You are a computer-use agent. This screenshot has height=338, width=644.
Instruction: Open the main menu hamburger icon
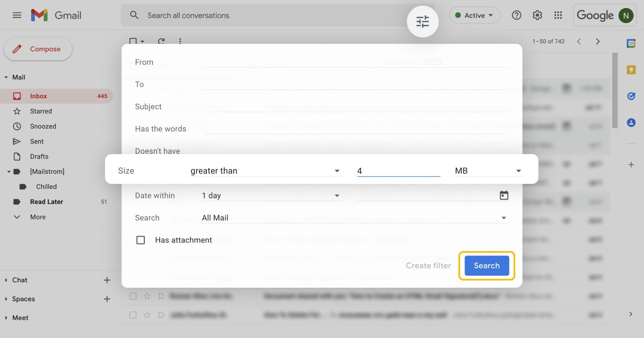click(17, 15)
